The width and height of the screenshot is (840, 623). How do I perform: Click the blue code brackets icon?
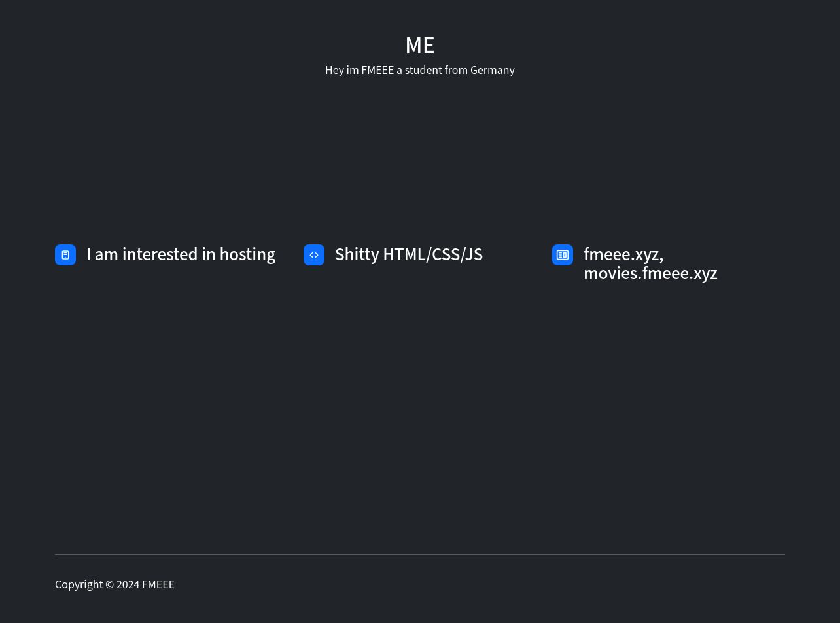314,255
